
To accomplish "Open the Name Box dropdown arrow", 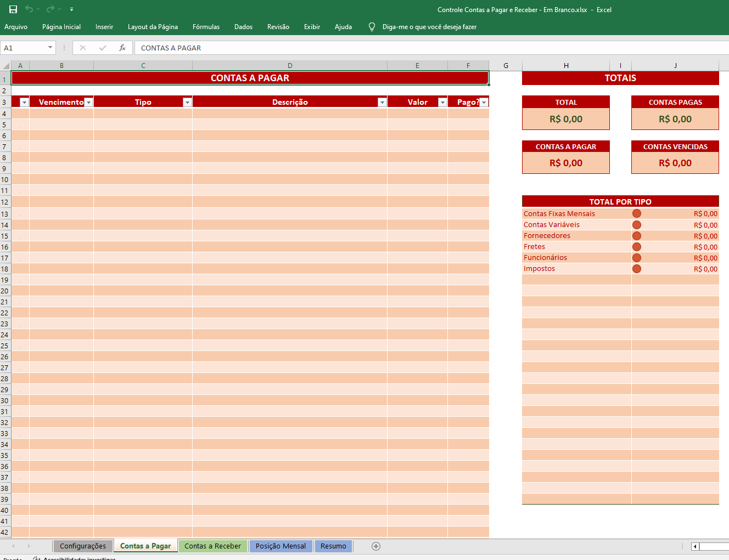I will (x=50, y=48).
